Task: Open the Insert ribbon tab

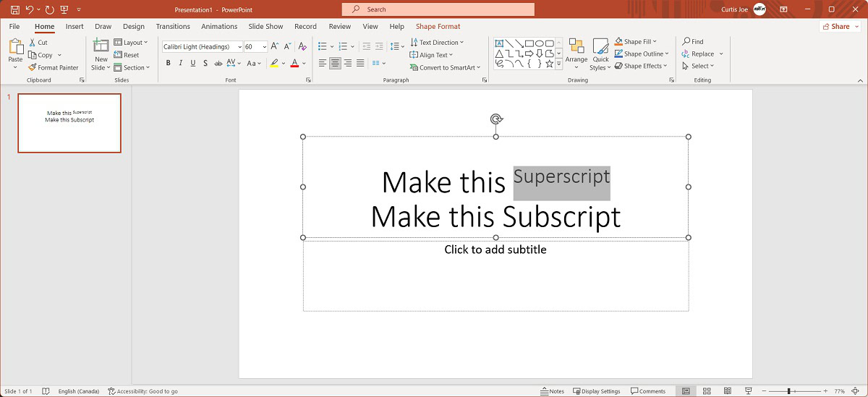Action: click(75, 27)
